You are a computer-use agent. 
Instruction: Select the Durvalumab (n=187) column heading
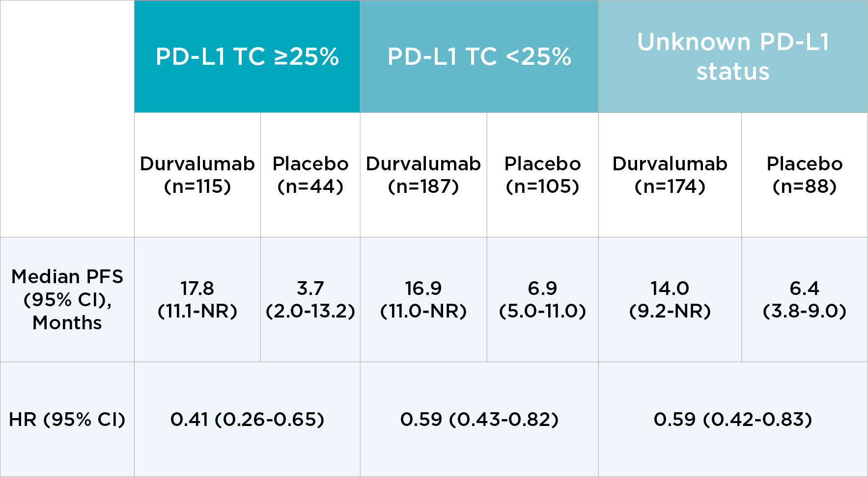(x=423, y=175)
